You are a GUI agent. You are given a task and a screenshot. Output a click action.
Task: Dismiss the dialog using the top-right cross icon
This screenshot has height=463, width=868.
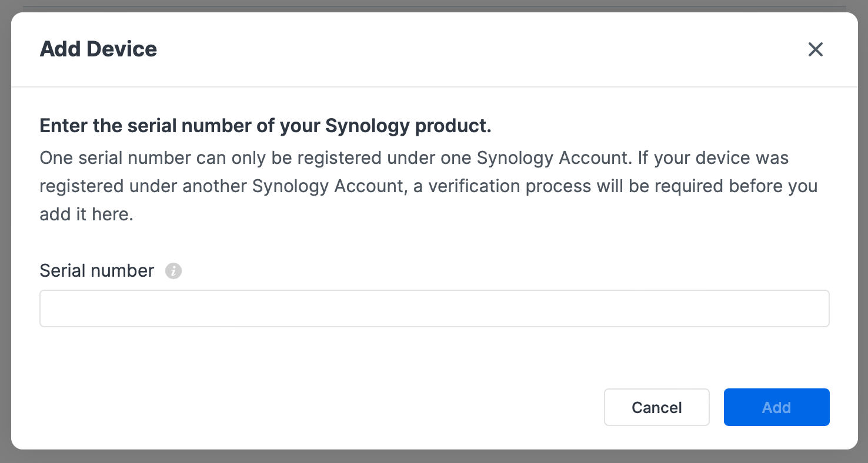coord(815,49)
